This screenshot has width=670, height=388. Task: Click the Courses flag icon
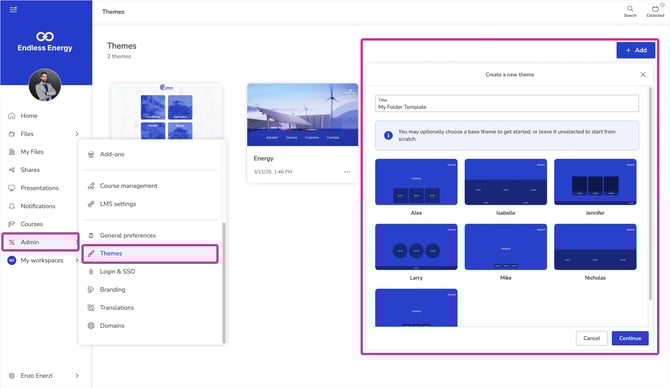pyautogui.click(x=12, y=224)
